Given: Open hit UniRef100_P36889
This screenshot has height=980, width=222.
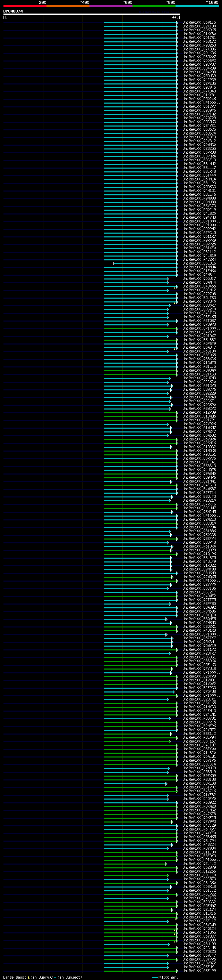Looking at the screenshot, I should [x=199, y=940].
